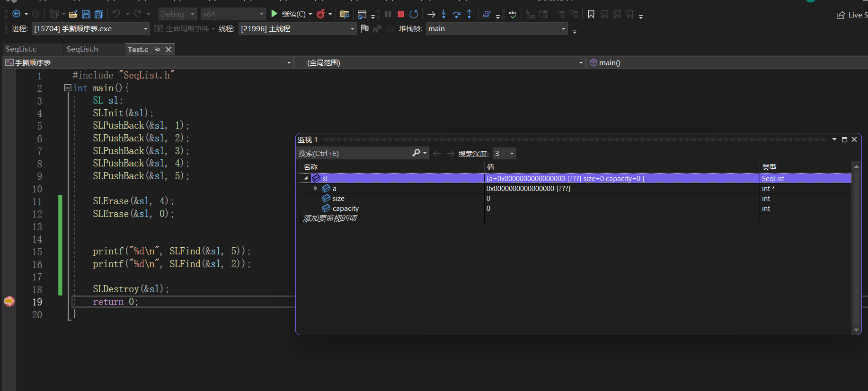Image resolution: width=868 pixels, height=391 pixels.
Task: Click the Live Share icon
Action: (x=841, y=15)
